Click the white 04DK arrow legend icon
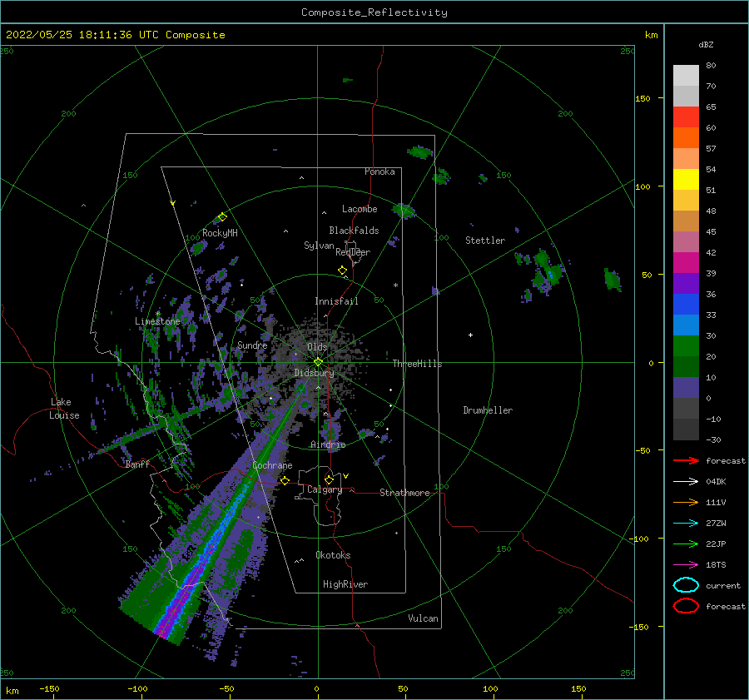Image resolution: width=749 pixels, height=700 pixels. (x=686, y=482)
